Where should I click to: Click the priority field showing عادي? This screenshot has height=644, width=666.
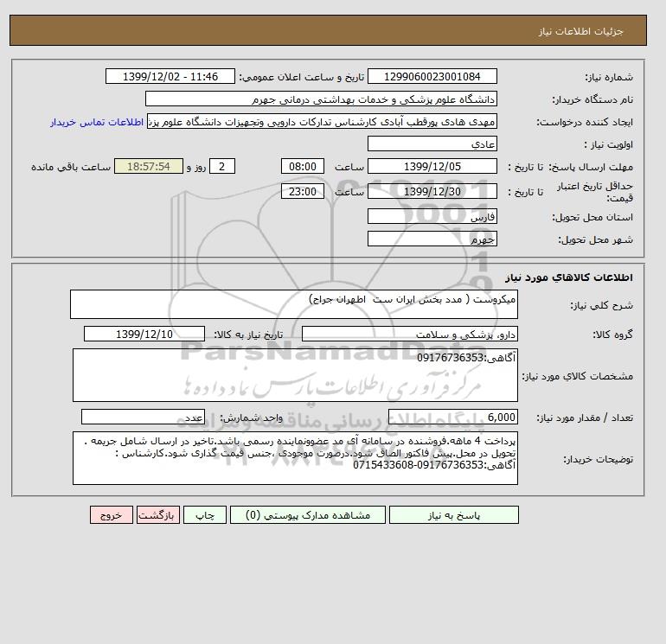(x=432, y=143)
